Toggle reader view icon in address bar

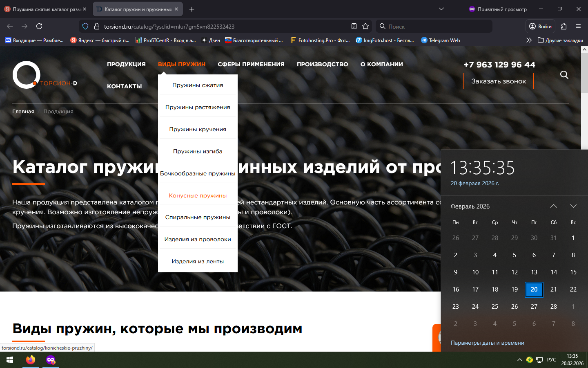pos(354,26)
